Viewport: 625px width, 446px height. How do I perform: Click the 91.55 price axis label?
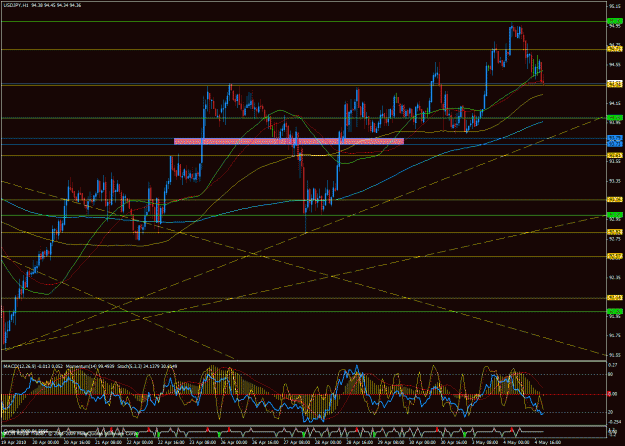tap(615, 354)
